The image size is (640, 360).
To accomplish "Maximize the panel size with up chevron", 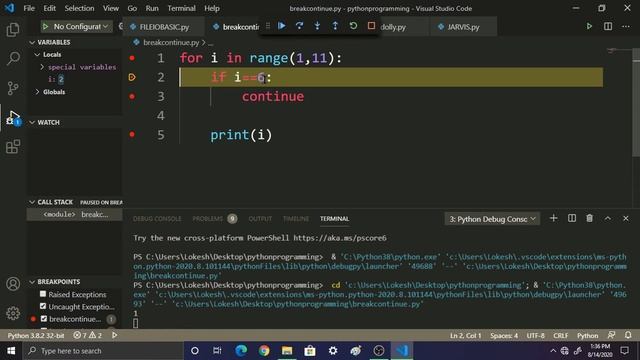I will pyautogui.click(x=608, y=218).
